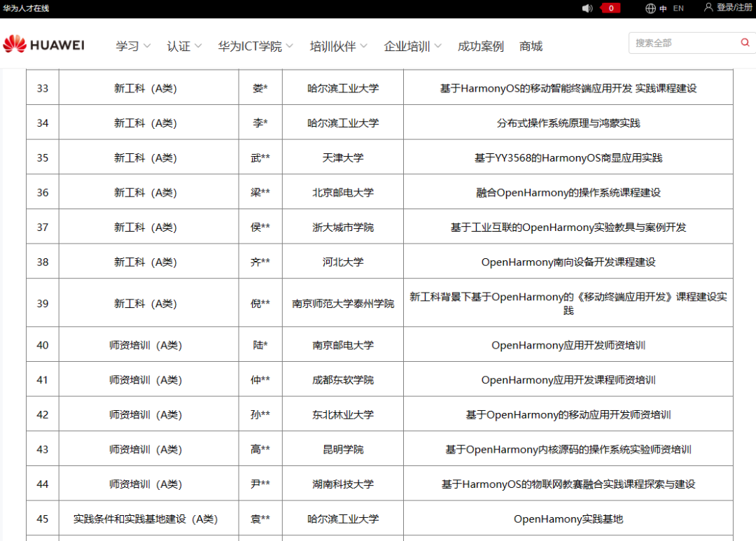Select name cell 武**
This screenshot has width=756, height=541.
(x=260, y=157)
